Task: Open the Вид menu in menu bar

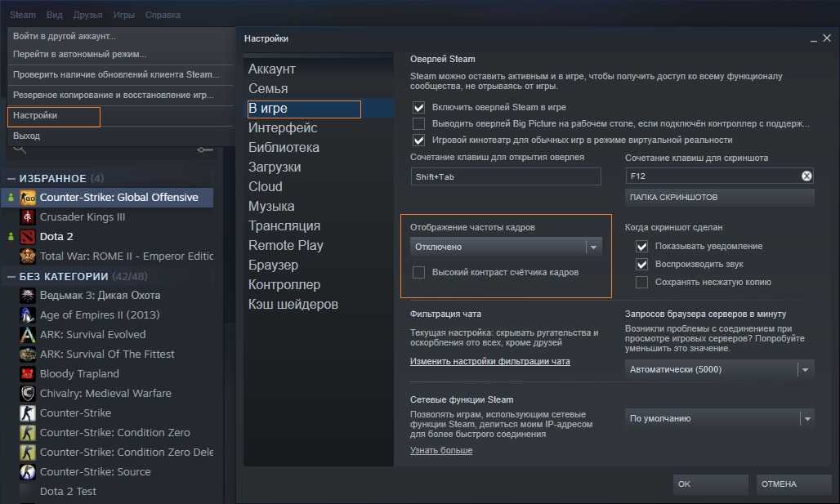Action: pos(55,15)
